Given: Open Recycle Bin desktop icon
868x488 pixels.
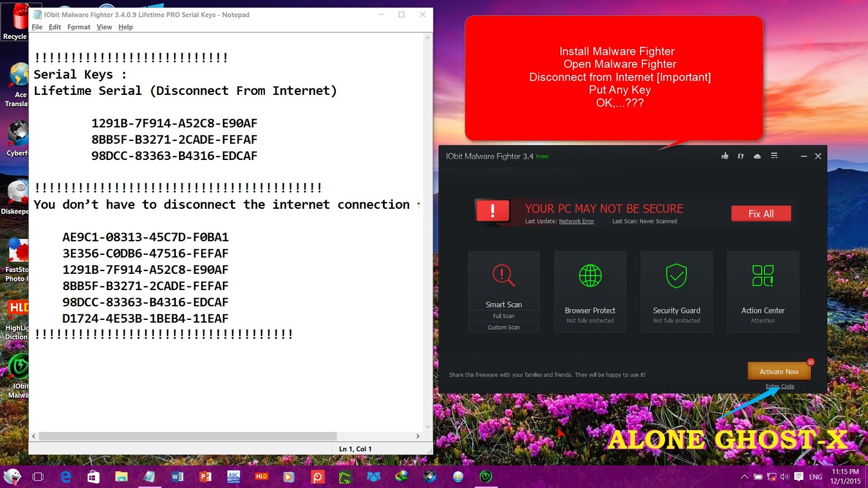Looking at the screenshot, I should coord(15,22).
